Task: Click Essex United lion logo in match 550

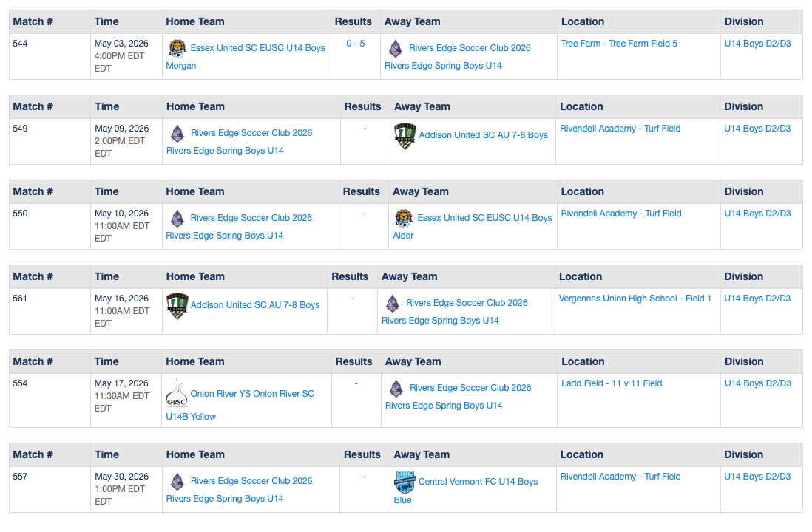Action: click(404, 219)
